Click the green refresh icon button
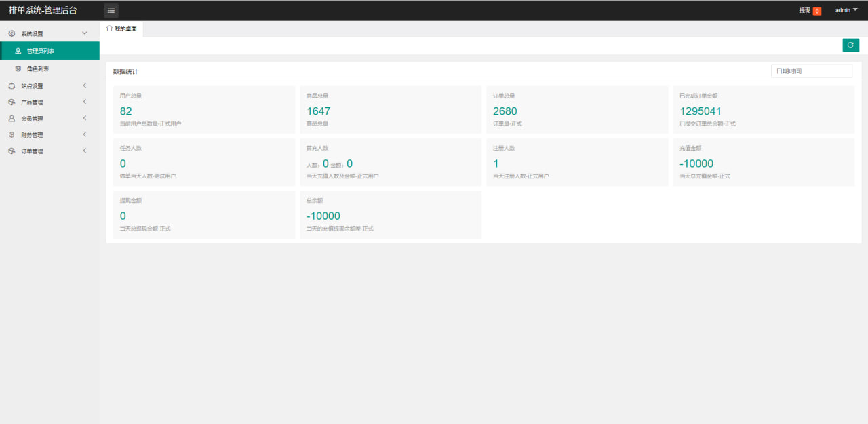This screenshot has height=424, width=868. click(x=850, y=45)
